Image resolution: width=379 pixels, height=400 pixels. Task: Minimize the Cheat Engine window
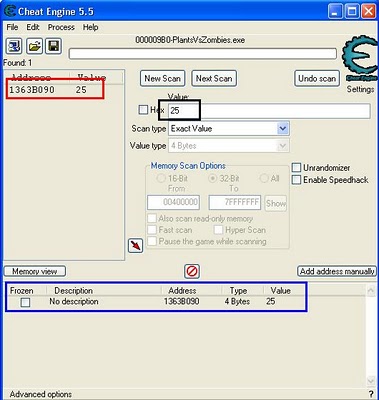point(336,12)
